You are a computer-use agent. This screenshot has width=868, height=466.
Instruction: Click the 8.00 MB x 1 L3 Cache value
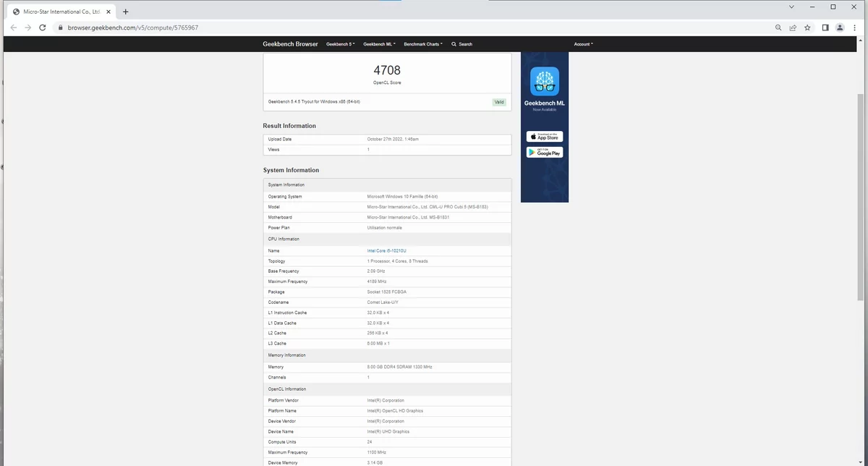[378, 344]
